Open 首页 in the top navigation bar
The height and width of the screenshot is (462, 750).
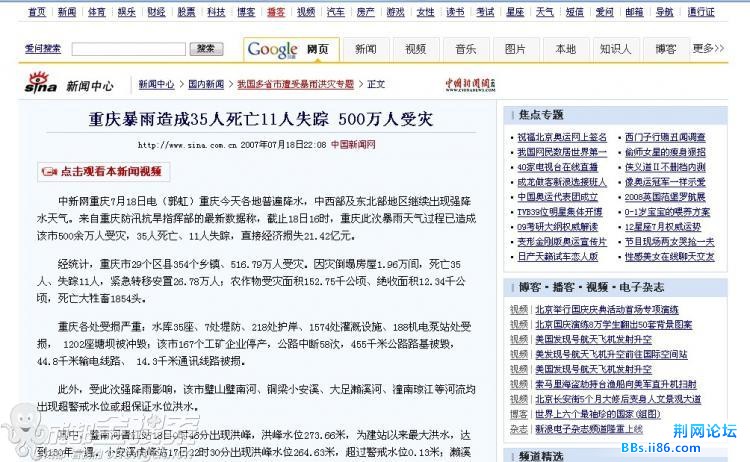coord(37,12)
